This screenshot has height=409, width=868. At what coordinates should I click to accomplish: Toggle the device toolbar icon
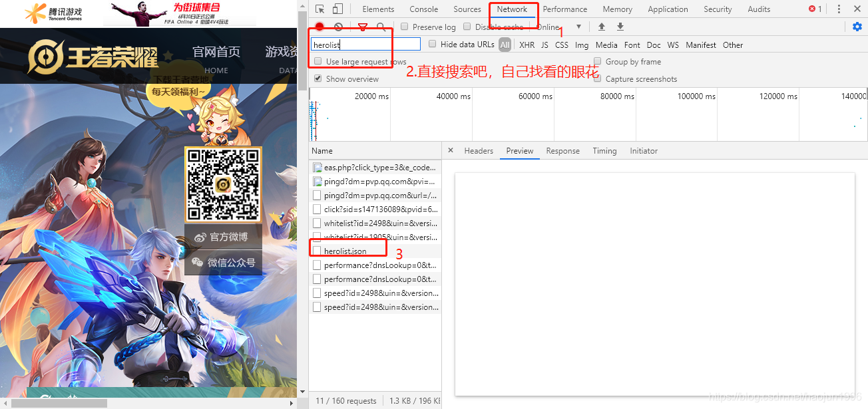[337, 9]
